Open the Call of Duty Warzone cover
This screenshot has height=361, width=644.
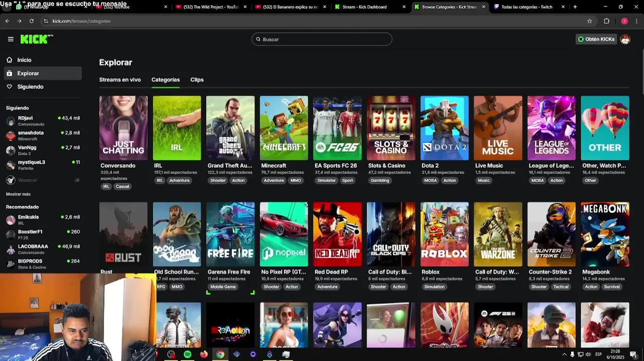(x=498, y=234)
